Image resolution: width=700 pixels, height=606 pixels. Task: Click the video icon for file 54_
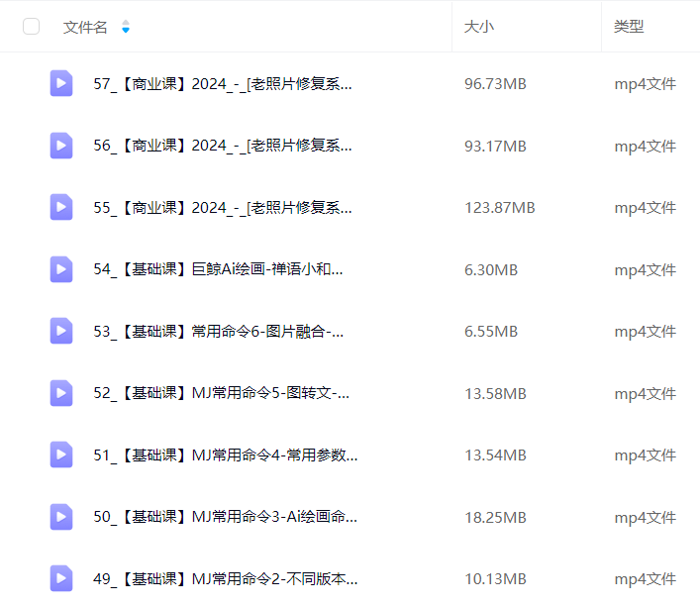(x=61, y=269)
